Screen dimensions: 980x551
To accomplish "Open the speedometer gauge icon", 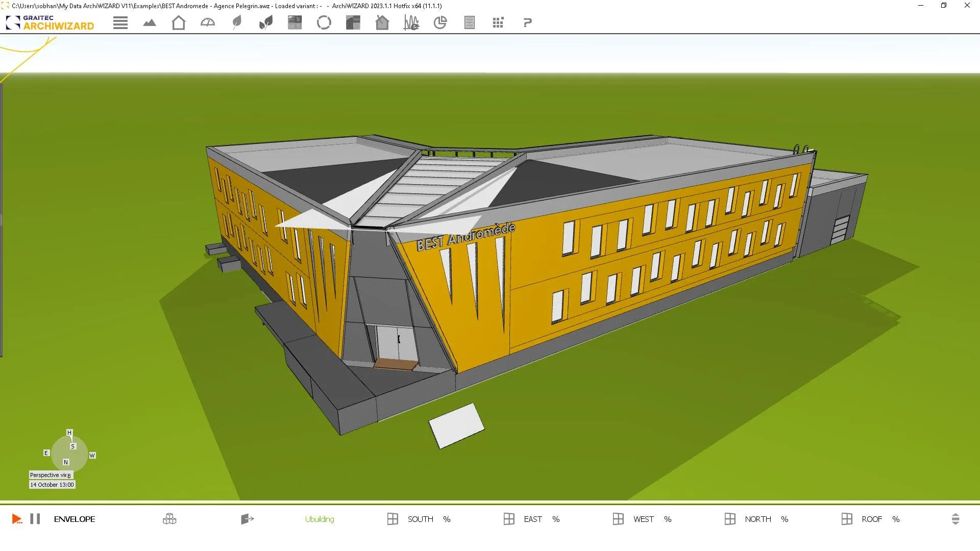I will point(208,23).
